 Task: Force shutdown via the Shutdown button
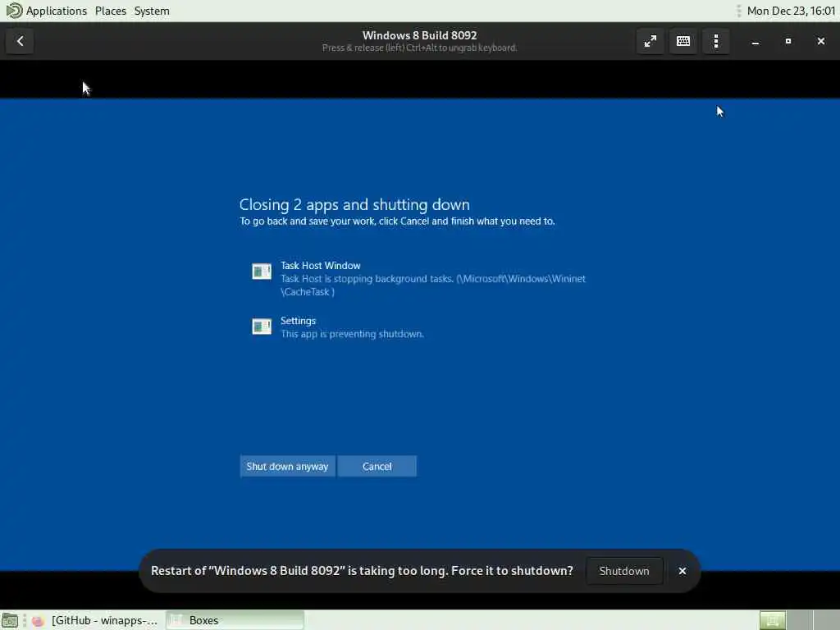tap(624, 571)
